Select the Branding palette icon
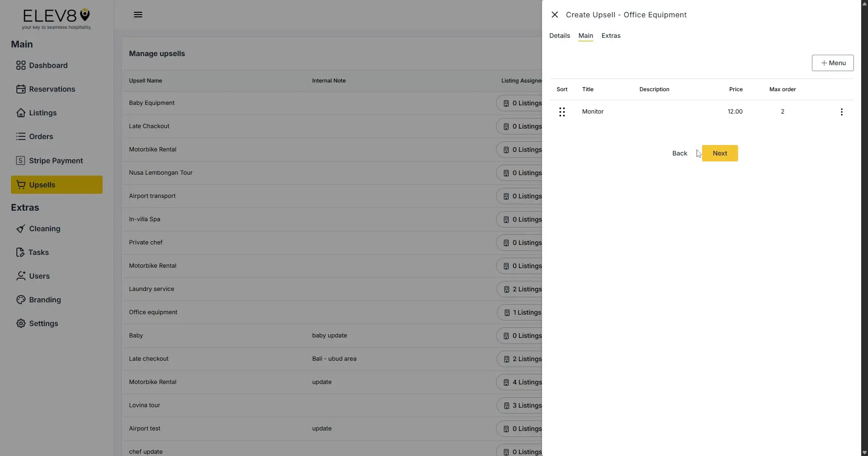Viewport: 868px width, 456px height. click(x=21, y=300)
